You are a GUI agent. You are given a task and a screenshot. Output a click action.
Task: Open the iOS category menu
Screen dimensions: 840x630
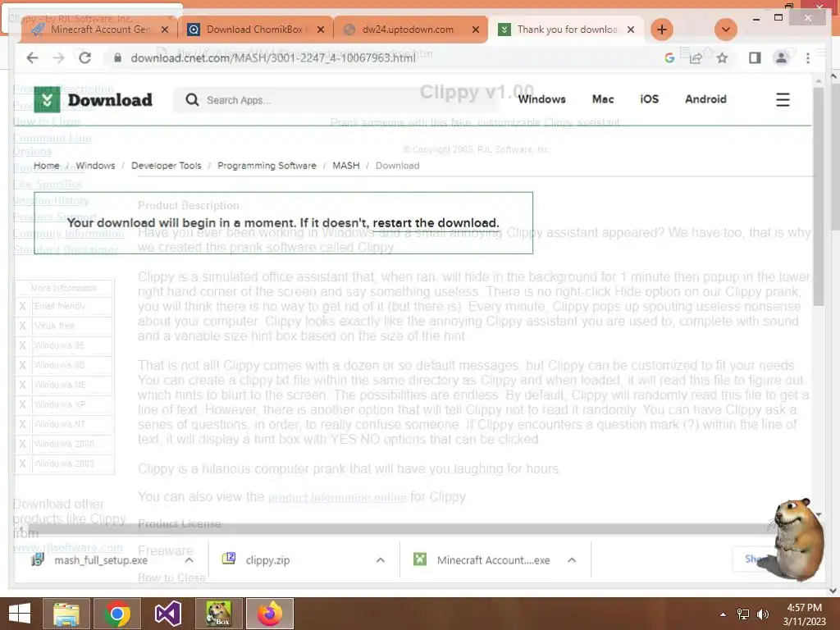click(650, 99)
